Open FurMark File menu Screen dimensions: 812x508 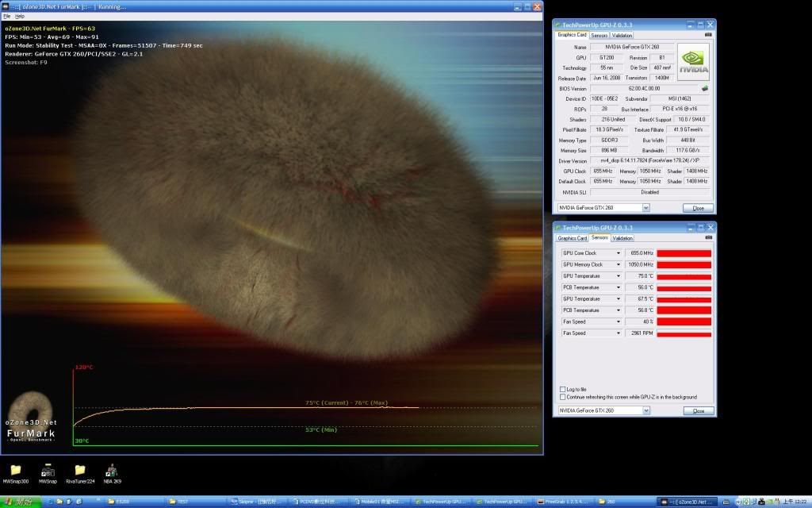pyautogui.click(x=6, y=17)
